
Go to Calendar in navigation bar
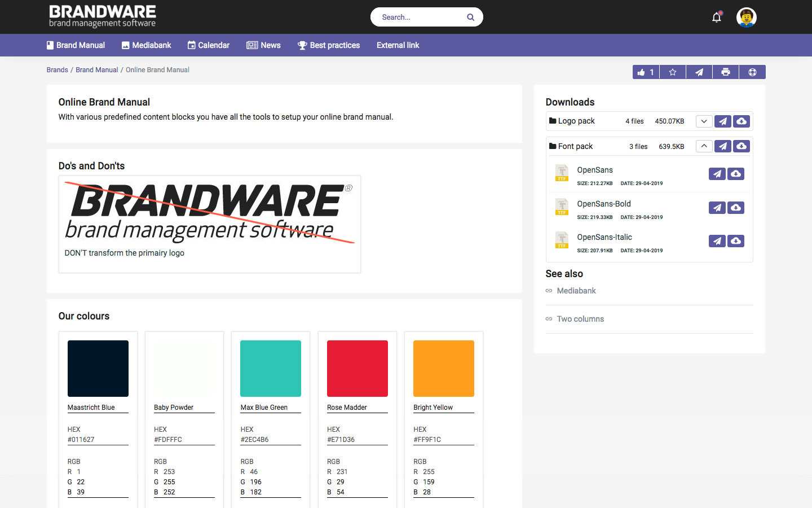[209, 45]
